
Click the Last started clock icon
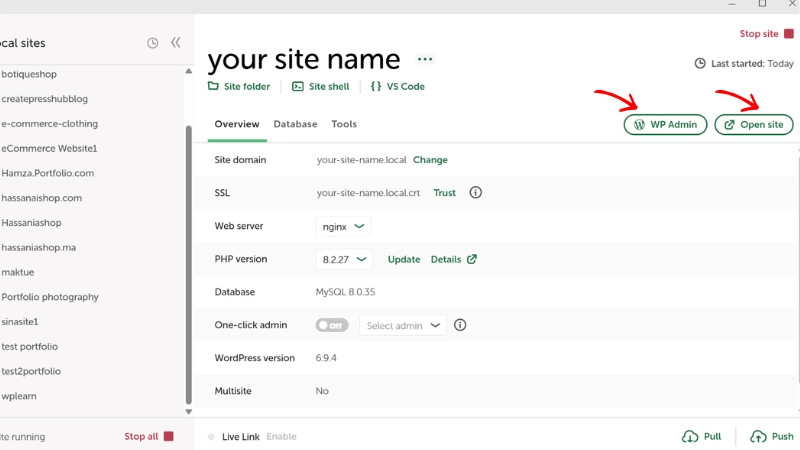click(x=700, y=63)
